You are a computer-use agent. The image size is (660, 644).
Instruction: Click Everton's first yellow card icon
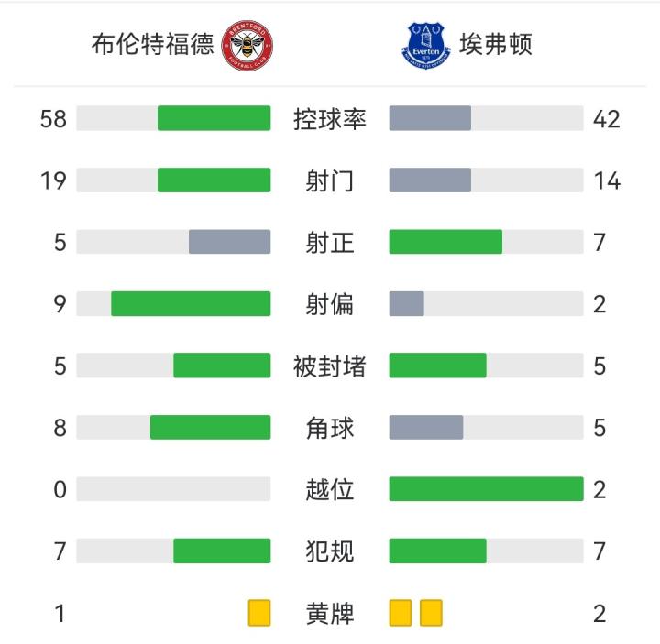[401, 613]
